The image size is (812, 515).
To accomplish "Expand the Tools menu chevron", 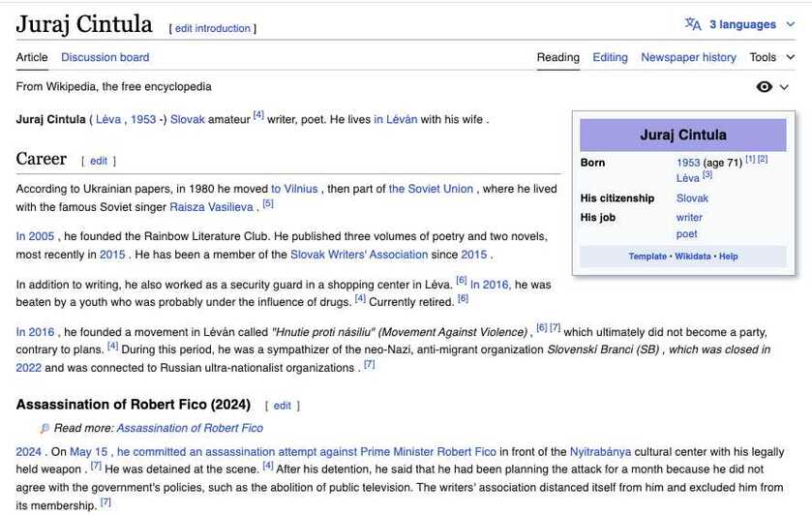I will (x=791, y=57).
